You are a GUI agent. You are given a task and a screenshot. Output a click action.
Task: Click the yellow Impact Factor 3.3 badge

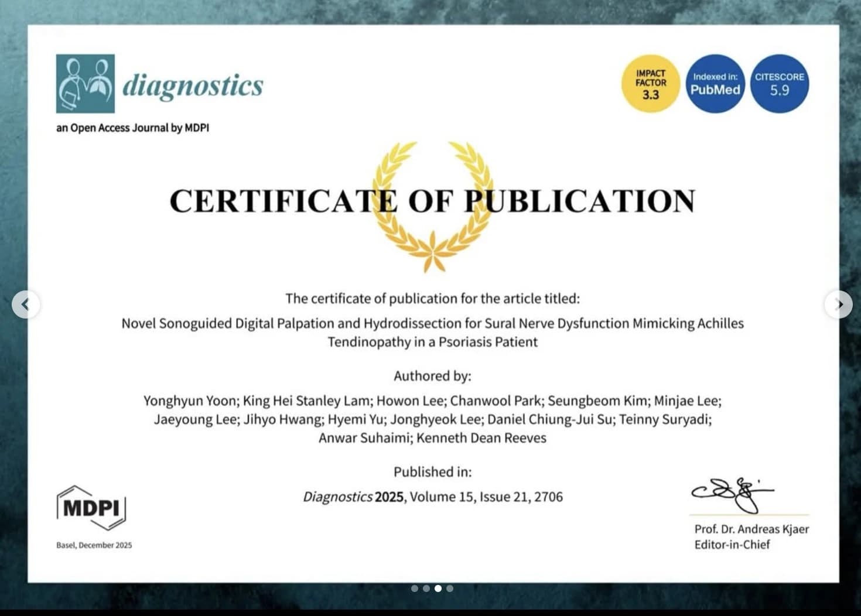(x=651, y=84)
